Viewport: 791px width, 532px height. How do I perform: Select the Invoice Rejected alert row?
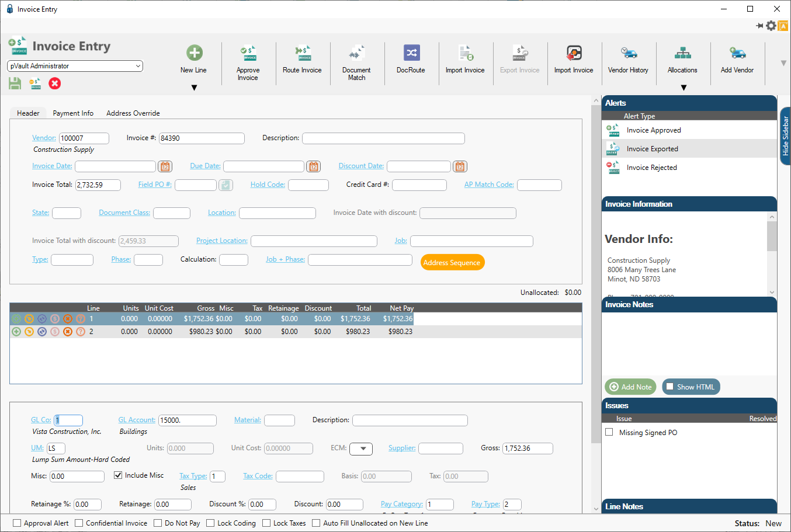689,168
